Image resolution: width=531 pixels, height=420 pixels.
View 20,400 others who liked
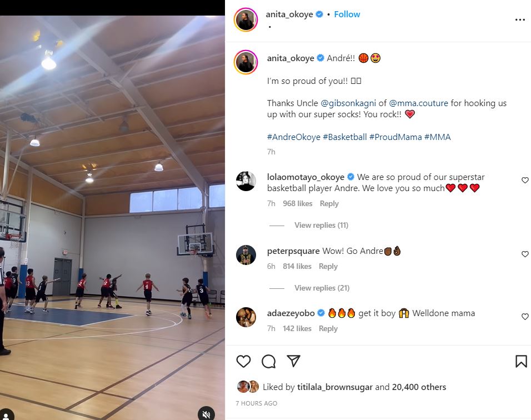(x=419, y=387)
